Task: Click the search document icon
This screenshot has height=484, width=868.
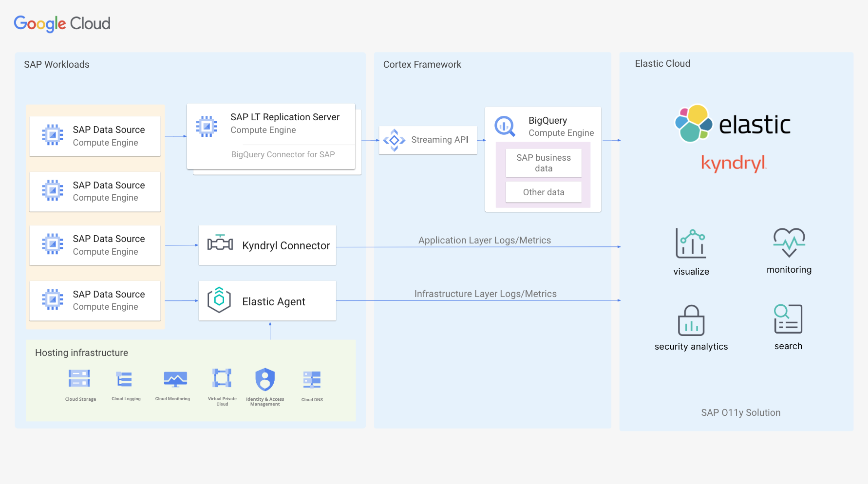Action: (x=788, y=319)
